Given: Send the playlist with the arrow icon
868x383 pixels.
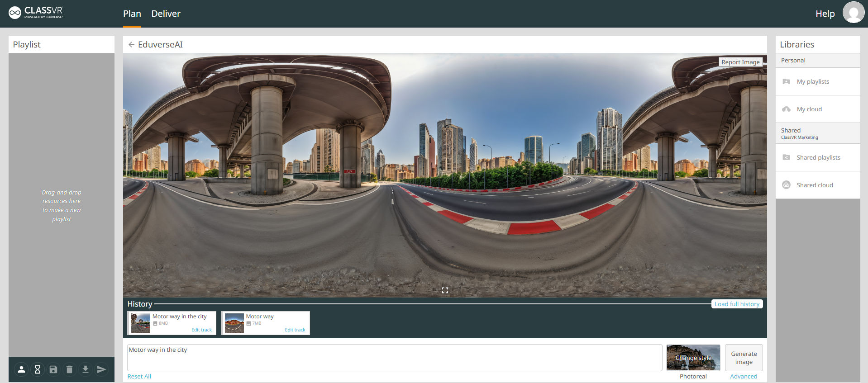Looking at the screenshot, I should coord(101,369).
